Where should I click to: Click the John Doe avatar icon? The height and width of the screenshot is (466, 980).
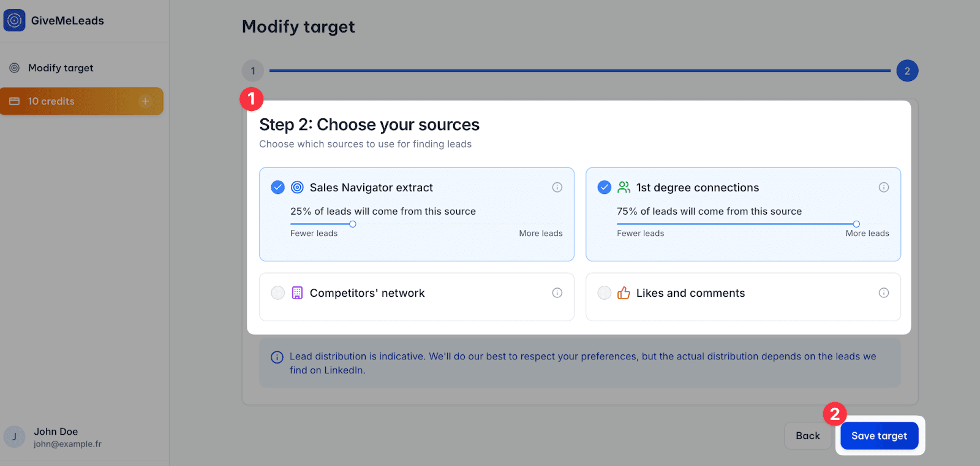tap(15, 437)
